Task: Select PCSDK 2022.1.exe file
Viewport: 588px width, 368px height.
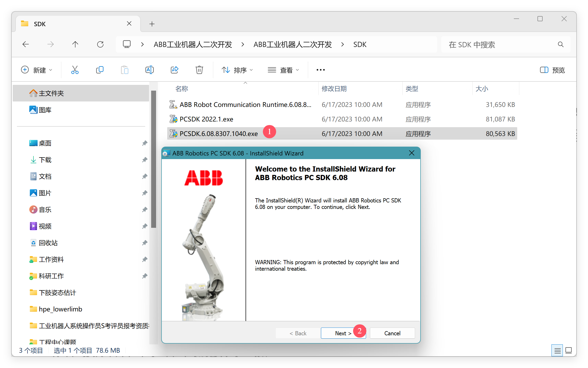Action: click(x=342, y=119)
